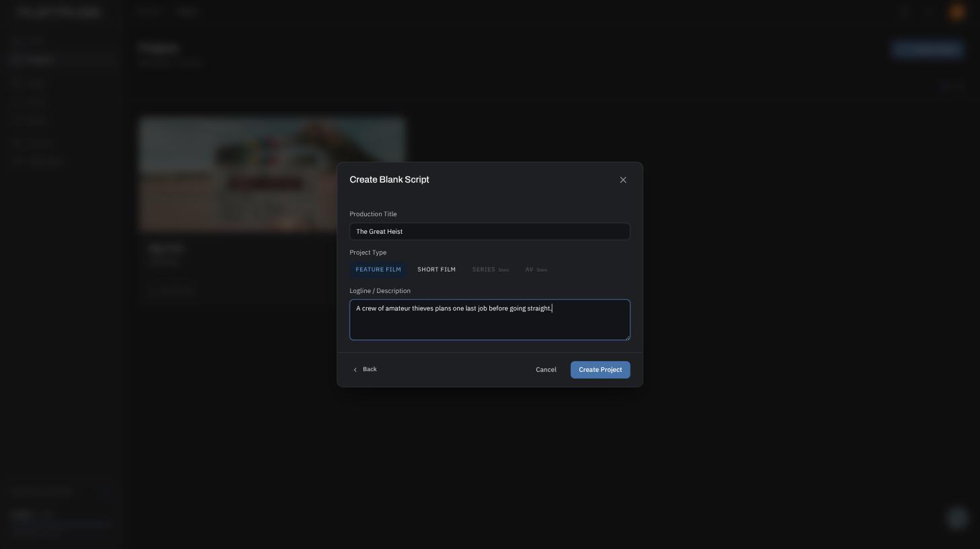
Task: Click the Production Title label
Action: [x=373, y=214]
